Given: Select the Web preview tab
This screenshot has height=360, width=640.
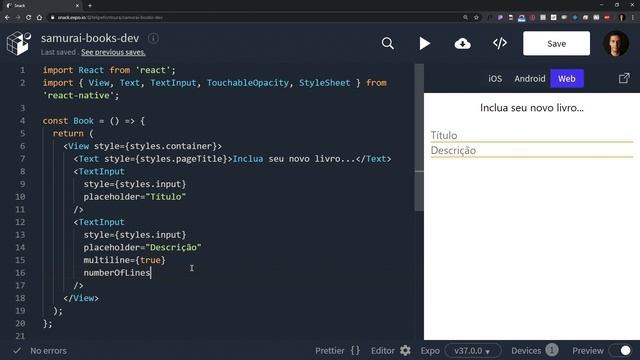Looking at the screenshot, I should click(567, 78).
